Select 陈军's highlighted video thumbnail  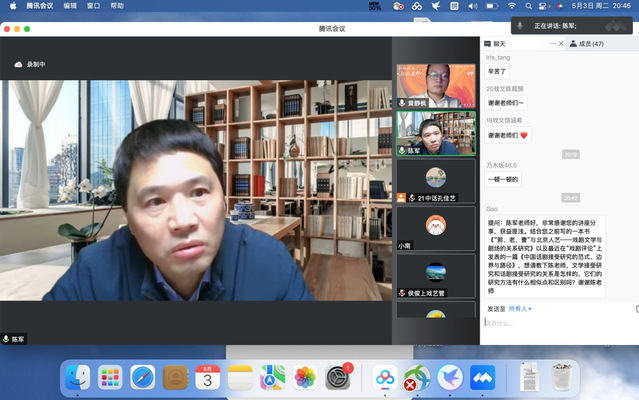pos(435,132)
